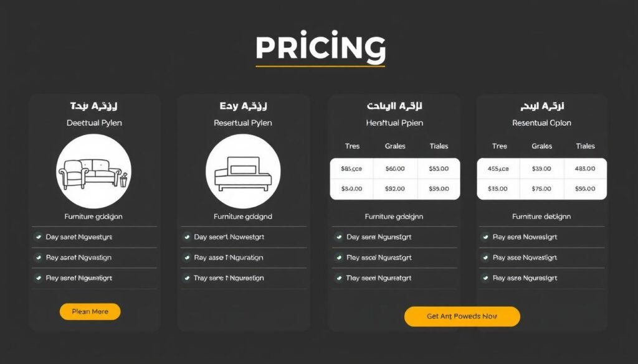This screenshot has height=364, width=638.
Task: Open the 'Grales' column header
Action: click(395, 146)
